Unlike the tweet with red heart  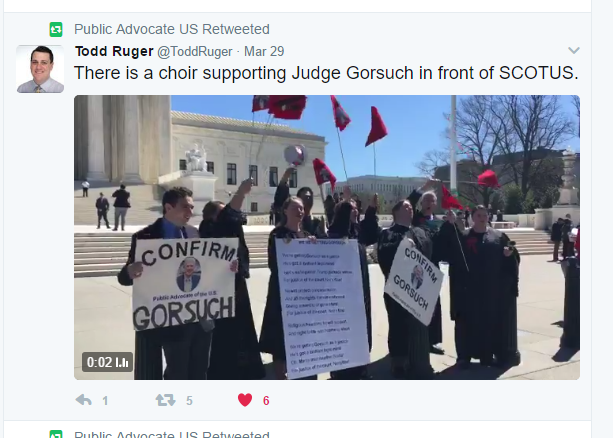click(245, 400)
